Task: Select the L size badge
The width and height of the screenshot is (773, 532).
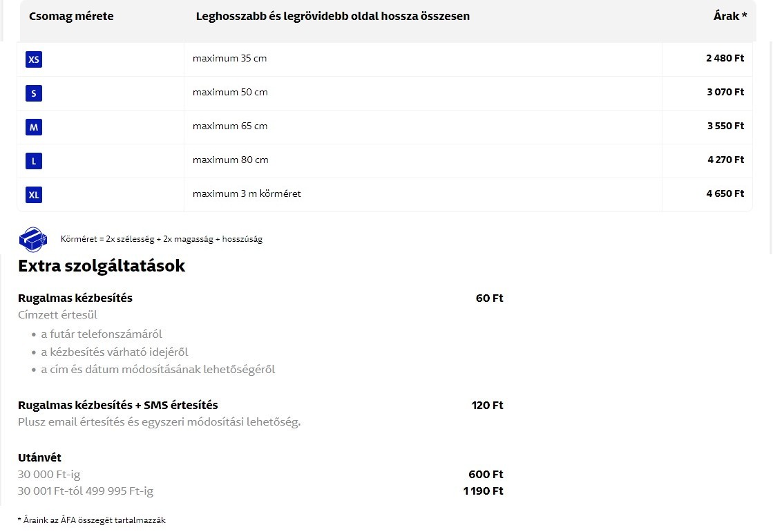Action: click(34, 161)
